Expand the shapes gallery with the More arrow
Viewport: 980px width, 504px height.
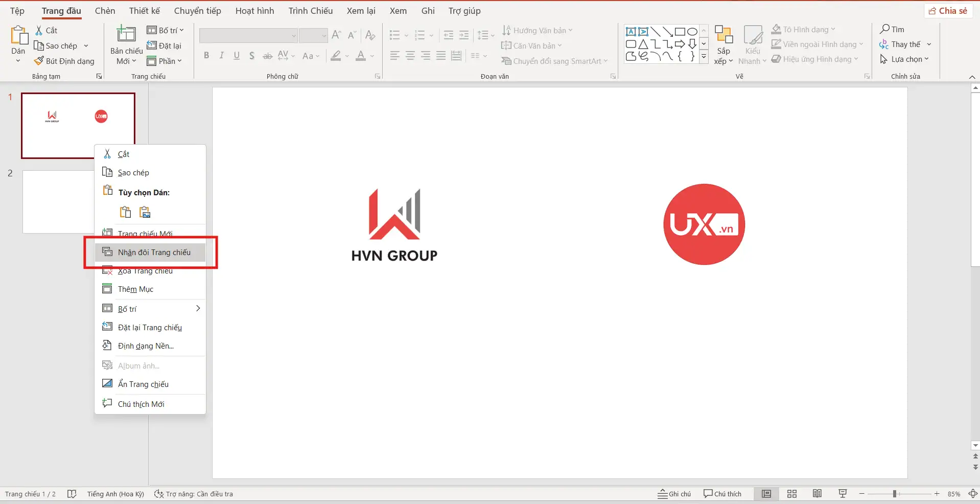coord(704,57)
